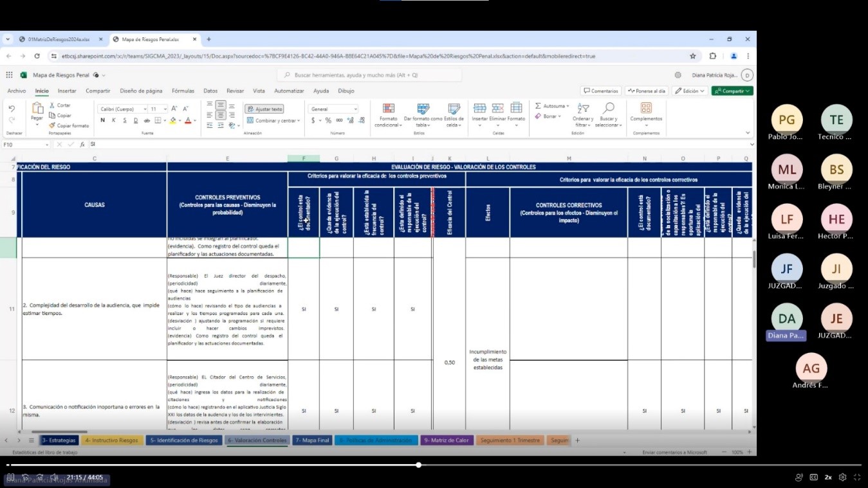Screen dimensions: 868x488
Task: Toggle Ajustar texto wrap button
Action: (x=264, y=109)
